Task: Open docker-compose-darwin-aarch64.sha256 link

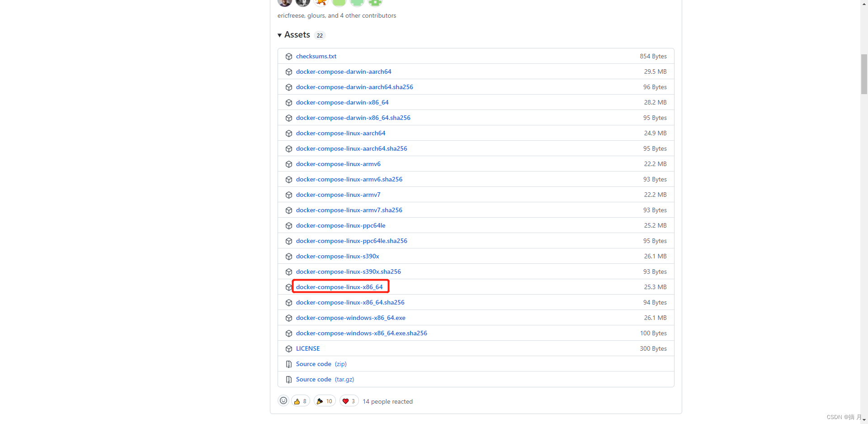Action: pos(354,87)
